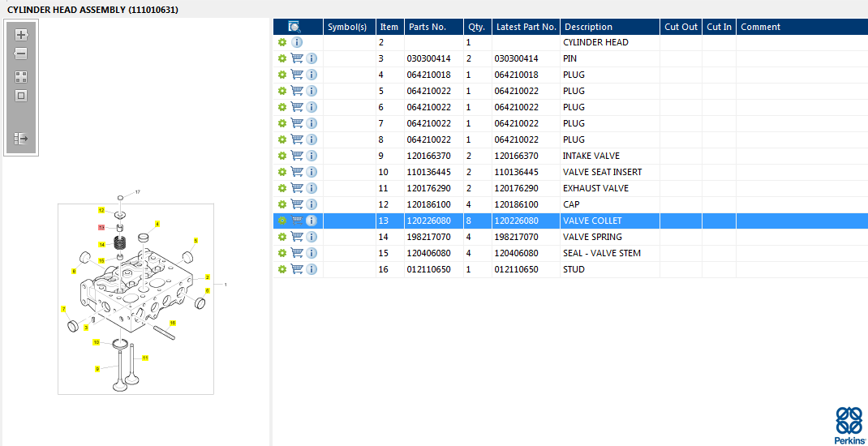Click latest part number 198217070
The width and height of the screenshot is (868, 446).
click(x=516, y=237)
